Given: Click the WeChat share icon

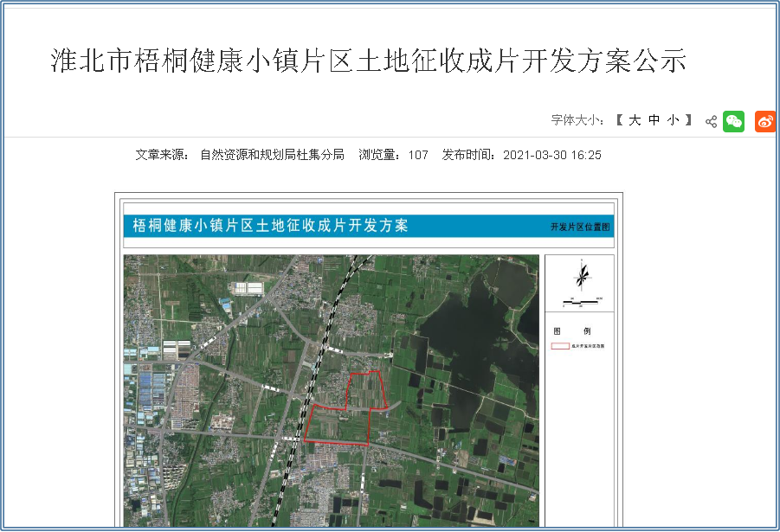Looking at the screenshot, I should [733, 121].
